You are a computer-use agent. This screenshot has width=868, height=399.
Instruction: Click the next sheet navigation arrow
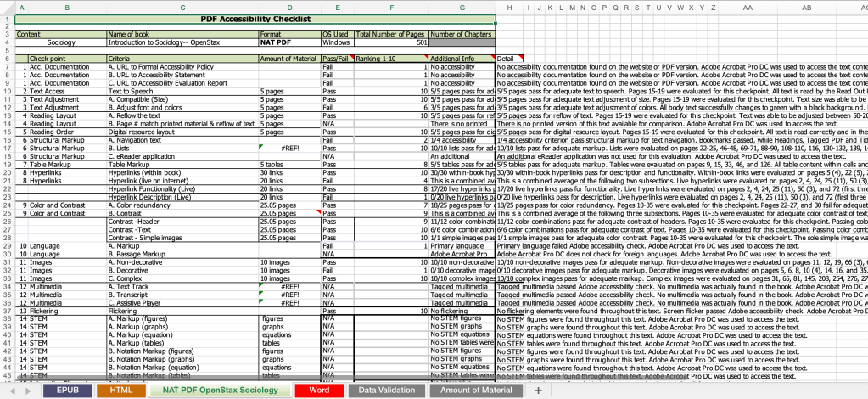(28, 390)
